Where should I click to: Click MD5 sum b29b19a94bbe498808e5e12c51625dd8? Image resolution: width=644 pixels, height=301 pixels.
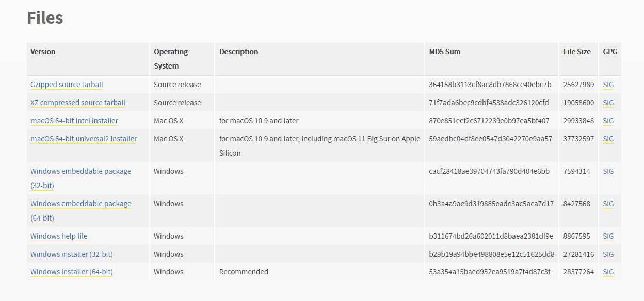(492, 254)
